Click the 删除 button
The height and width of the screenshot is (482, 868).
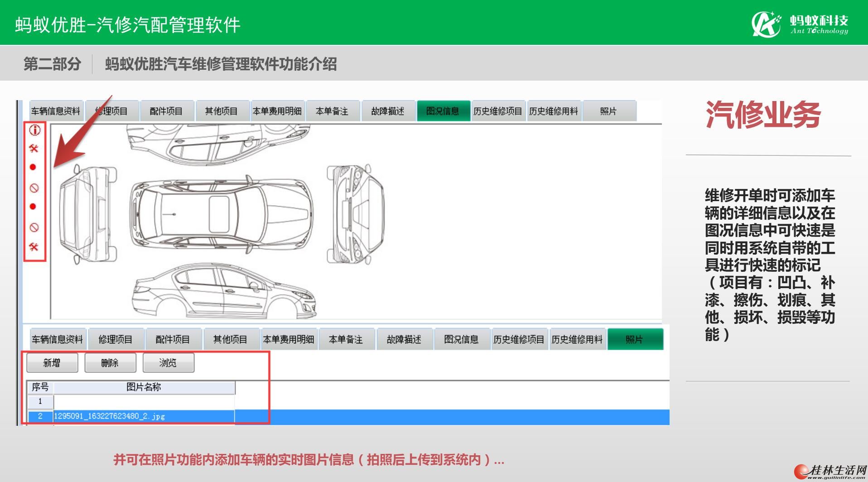pyautogui.click(x=110, y=363)
